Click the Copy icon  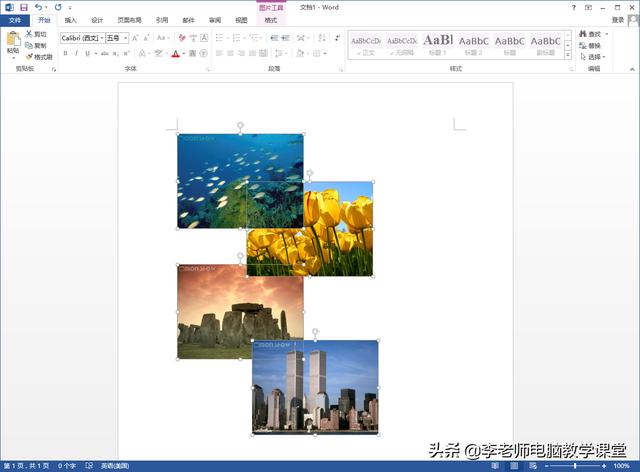tap(29, 45)
